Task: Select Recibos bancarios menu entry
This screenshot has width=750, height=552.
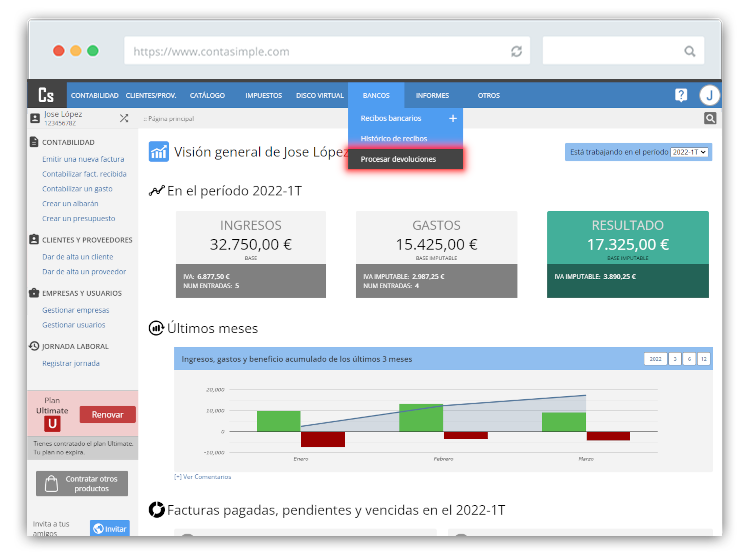Action: point(391,118)
